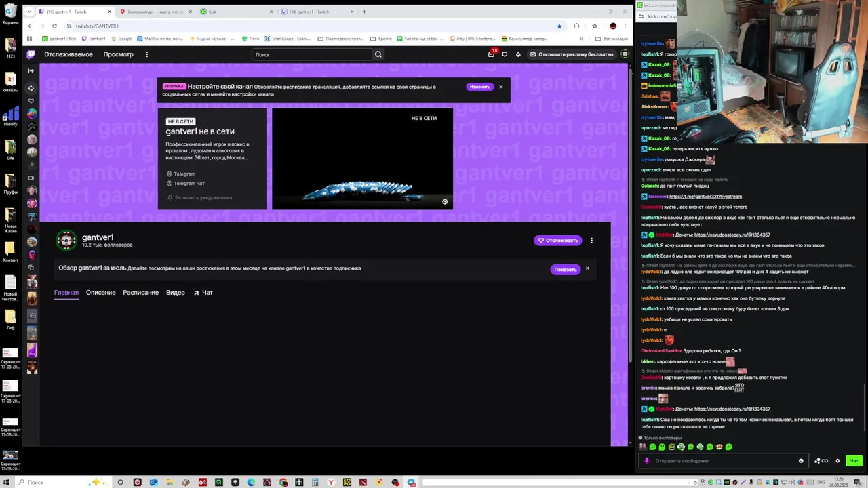This screenshot has width=868, height=488.
Task: Go back in browser history
Action: 30,26
